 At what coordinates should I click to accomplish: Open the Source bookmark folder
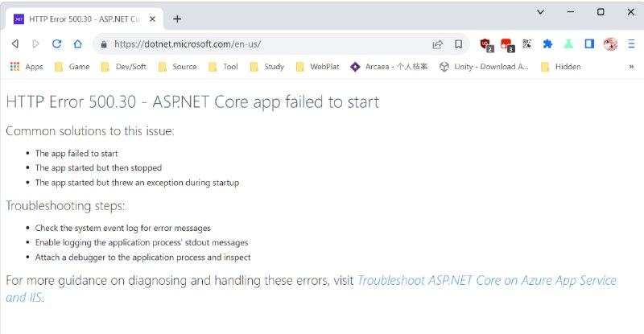(177, 67)
